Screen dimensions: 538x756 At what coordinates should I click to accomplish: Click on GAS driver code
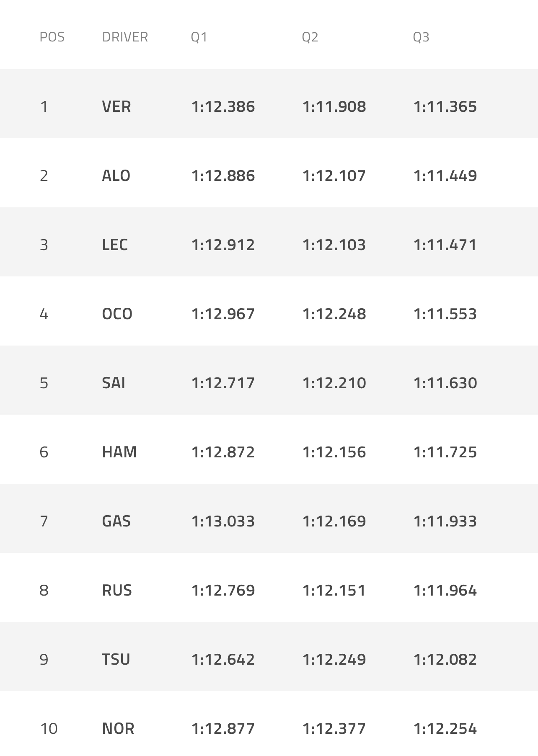pos(116,521)
